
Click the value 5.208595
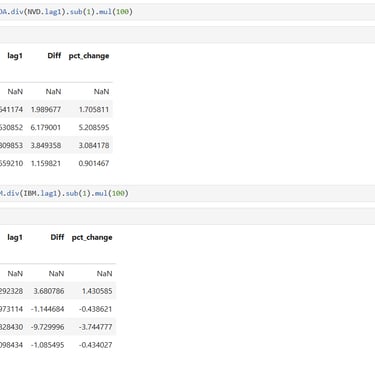click(94, 127)
